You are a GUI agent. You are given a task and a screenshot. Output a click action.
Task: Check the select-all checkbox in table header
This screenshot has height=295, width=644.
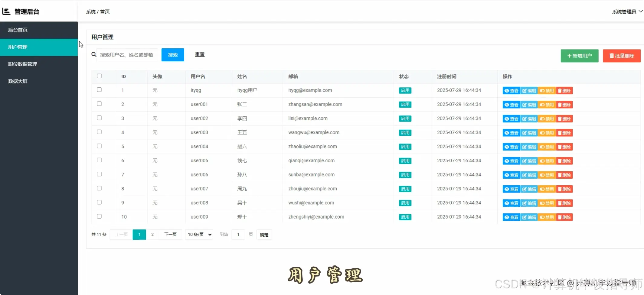coord(99,76)
